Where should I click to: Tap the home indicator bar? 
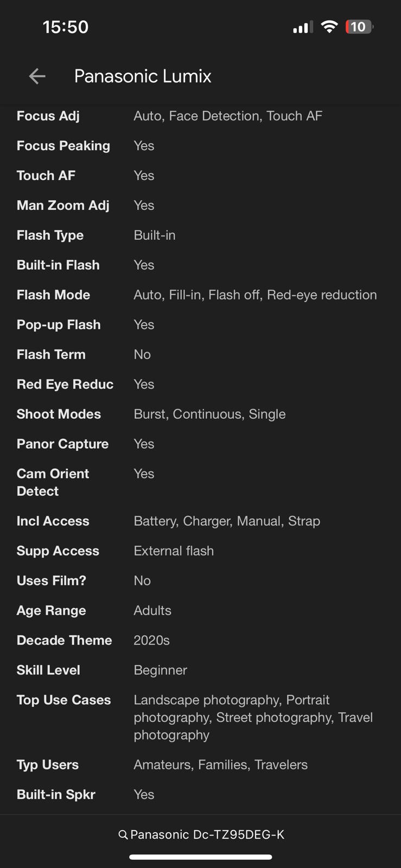tap(200, 857)
